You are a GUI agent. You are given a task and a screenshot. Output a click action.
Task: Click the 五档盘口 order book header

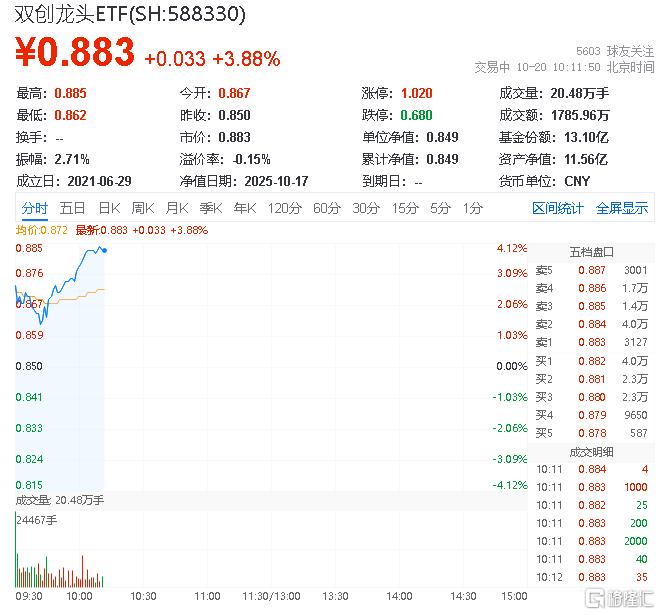click(590, 252)
